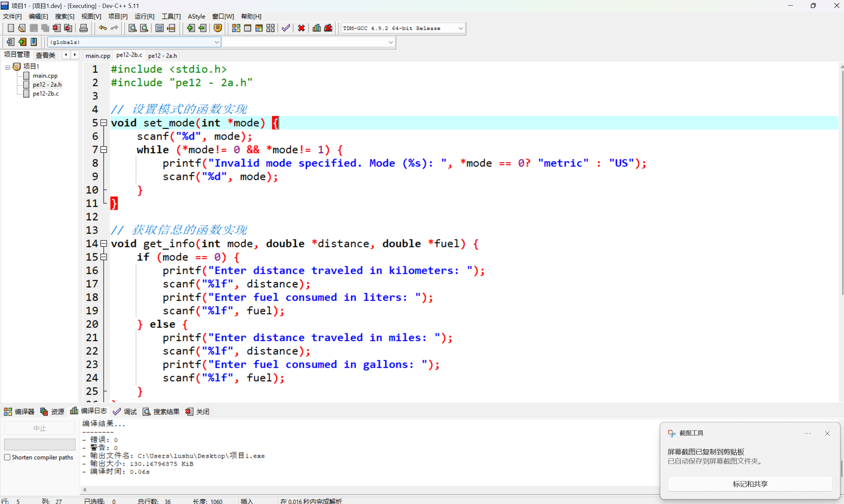Image resolution: width=844 pixels, height=504 pixels.
Task: Click the Profile Analysis bar chart icon
Action: [316, 28]
